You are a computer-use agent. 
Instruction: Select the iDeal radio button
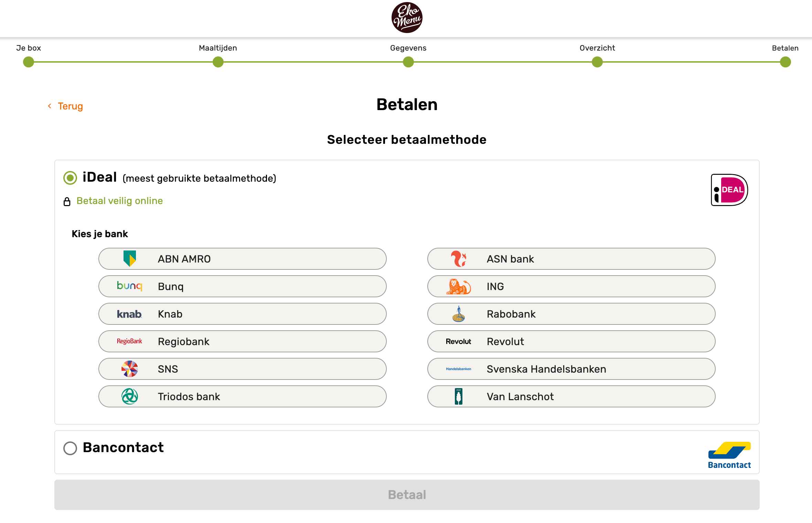coord(70,178)
